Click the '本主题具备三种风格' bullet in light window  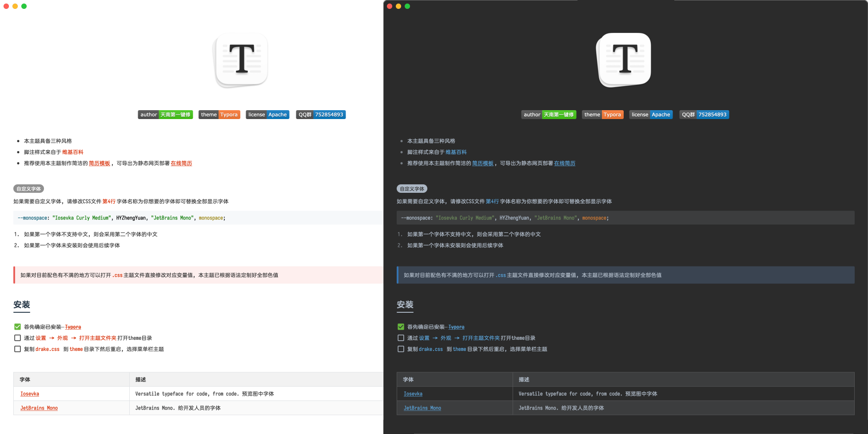tap(48, 141)
